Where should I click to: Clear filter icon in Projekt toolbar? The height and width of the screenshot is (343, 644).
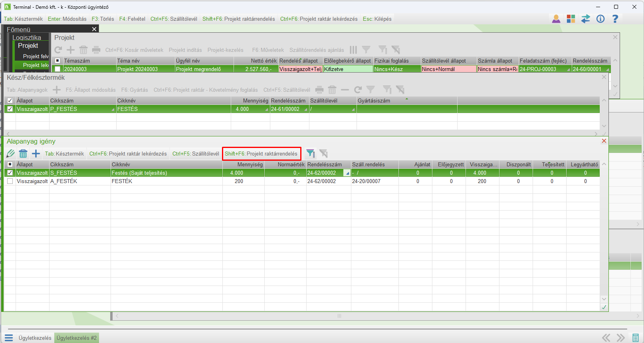click(396, 50)
